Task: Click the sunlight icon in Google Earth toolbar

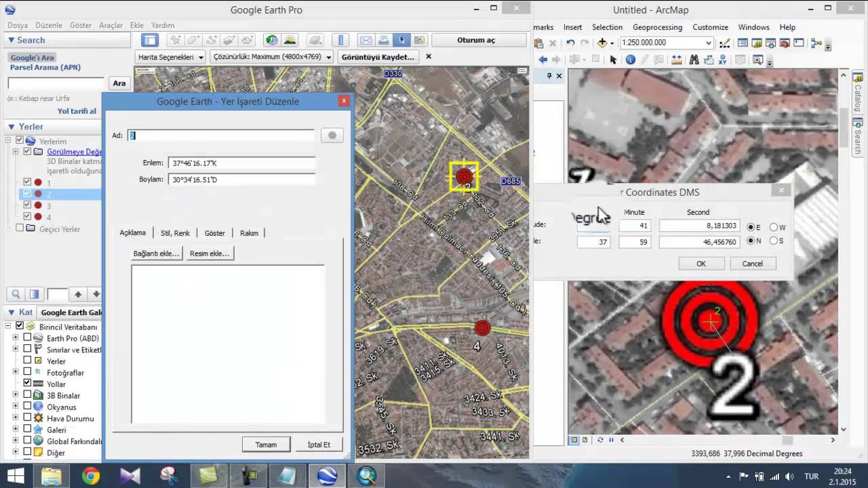Action: 290,40
